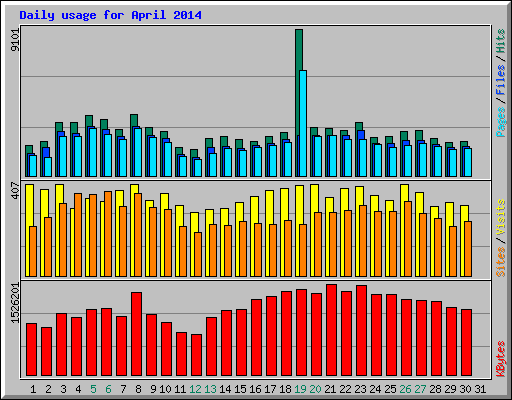Click day label 19 on the x-axis

300,389
